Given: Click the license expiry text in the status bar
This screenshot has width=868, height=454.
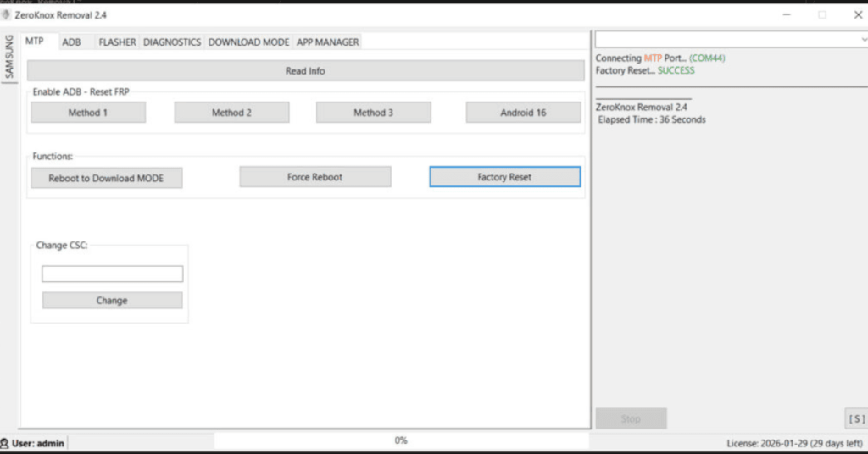Looking at the screenshot, I should coord(794,444).
